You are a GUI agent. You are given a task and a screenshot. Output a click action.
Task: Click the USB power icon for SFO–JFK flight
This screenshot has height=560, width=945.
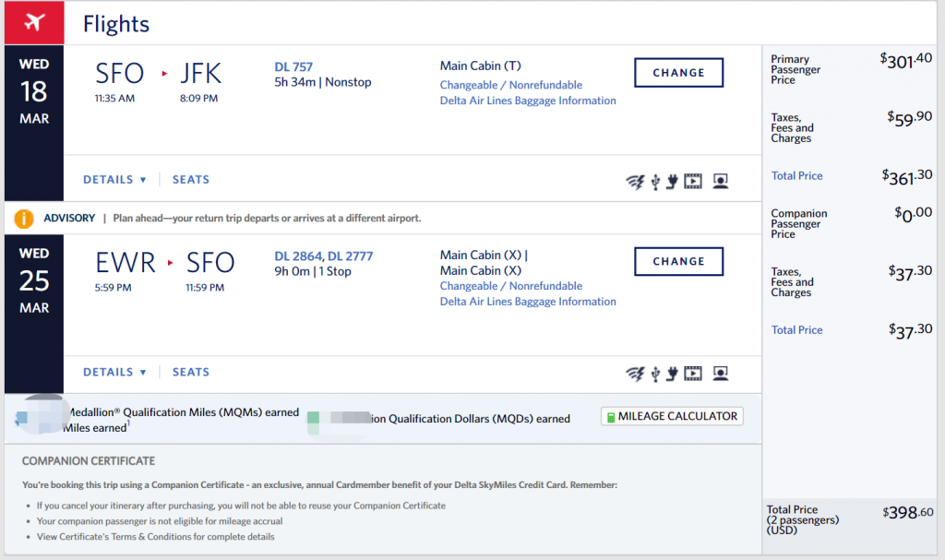[655, 182]
